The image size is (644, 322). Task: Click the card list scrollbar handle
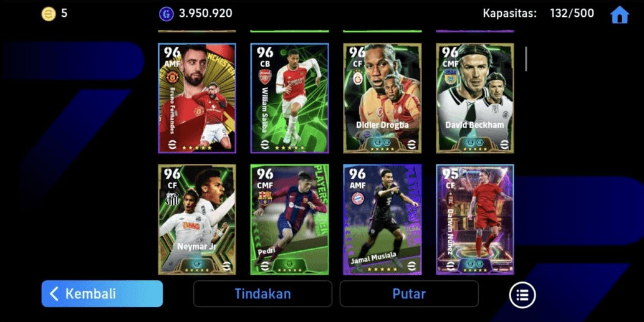(526, 59)
